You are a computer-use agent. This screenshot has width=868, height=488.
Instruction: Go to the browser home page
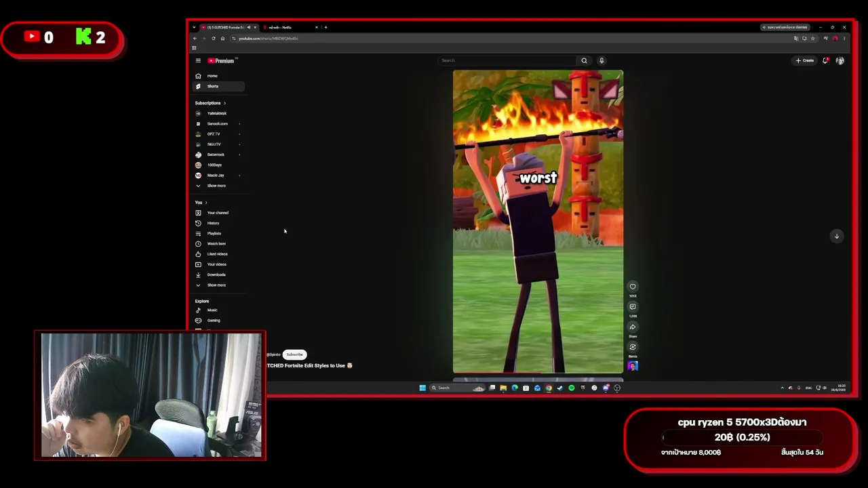coord(222,38)
